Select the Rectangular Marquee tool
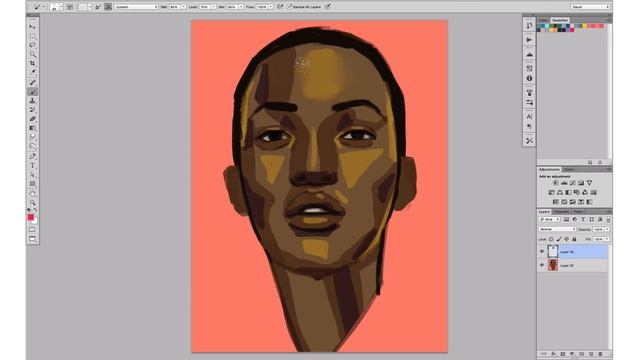 point(33,36)
